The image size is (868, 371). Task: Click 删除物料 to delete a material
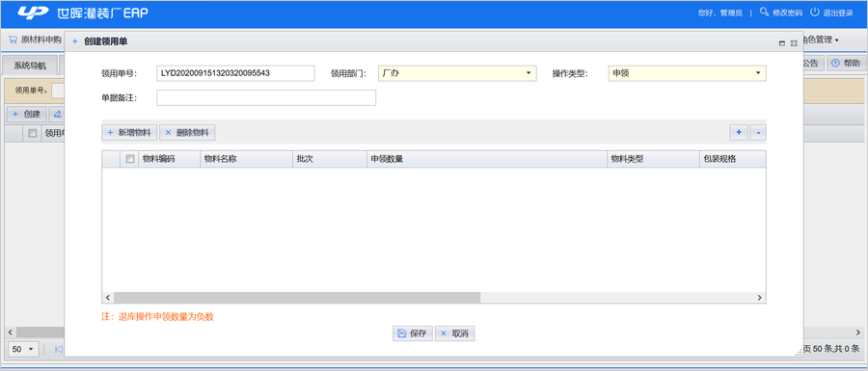click(188, 133)
